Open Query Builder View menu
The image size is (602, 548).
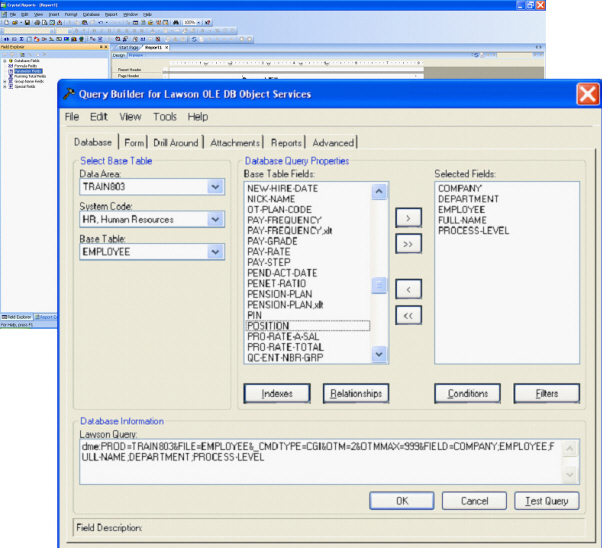130,117
